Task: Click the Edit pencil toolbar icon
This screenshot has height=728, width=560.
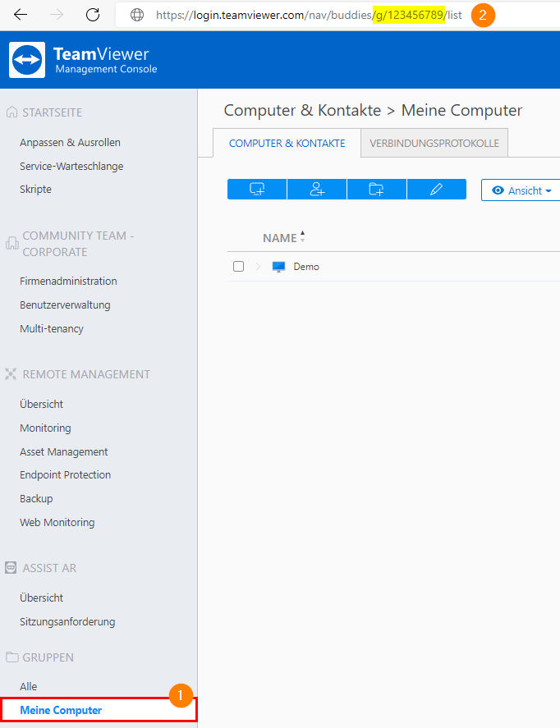Action: [437, 189]
